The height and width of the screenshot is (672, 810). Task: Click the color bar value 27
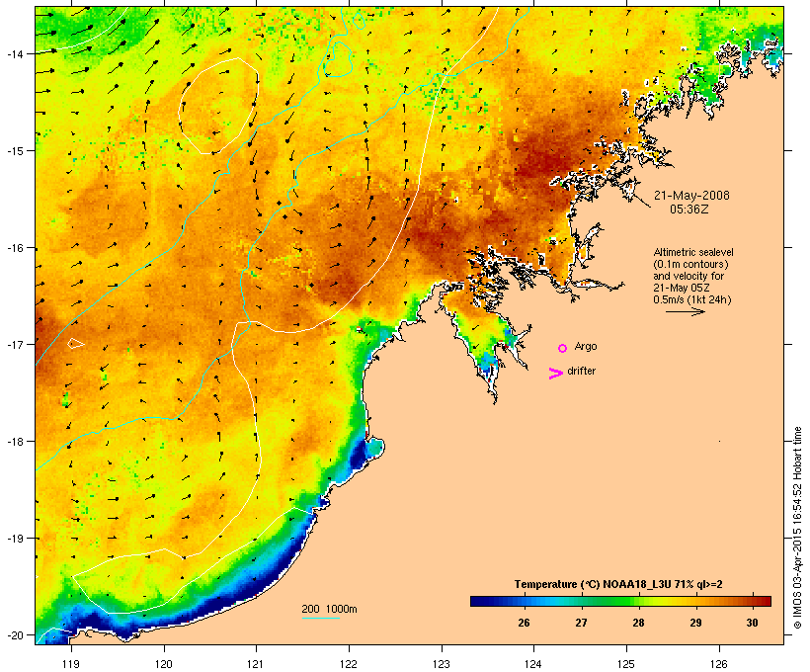coord(581,623)
